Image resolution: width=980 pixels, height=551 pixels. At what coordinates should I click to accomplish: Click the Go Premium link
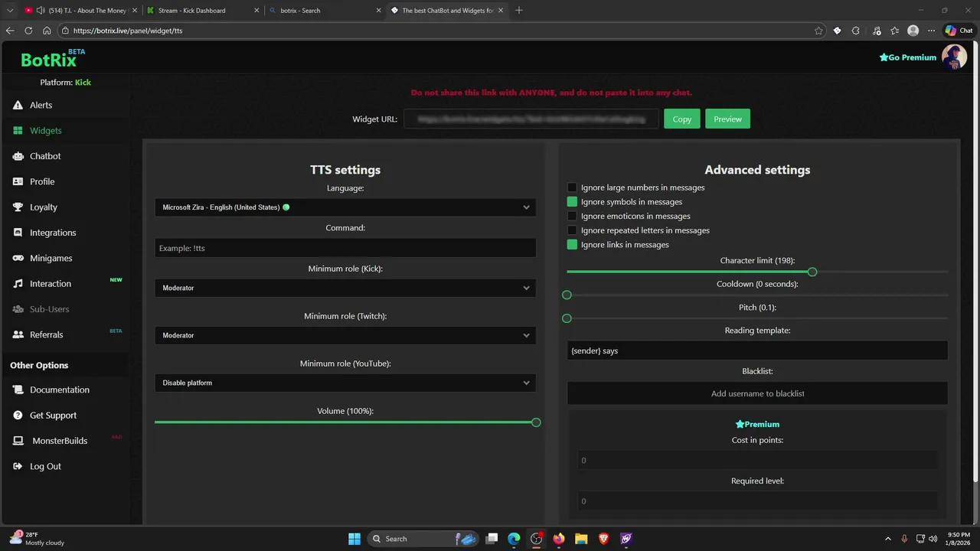click(x=908, y=57)
